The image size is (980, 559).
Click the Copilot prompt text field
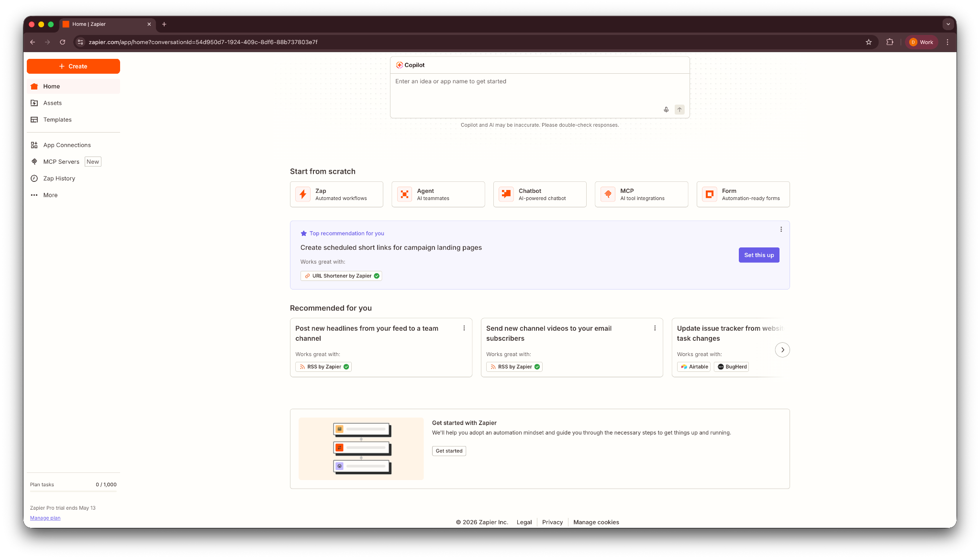click(540, 89)
